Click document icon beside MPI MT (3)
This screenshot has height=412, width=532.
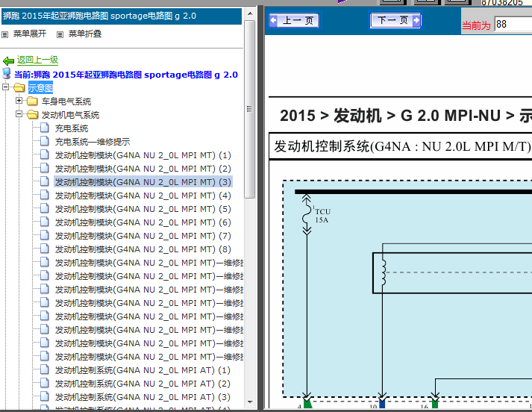tap(45, 181)
